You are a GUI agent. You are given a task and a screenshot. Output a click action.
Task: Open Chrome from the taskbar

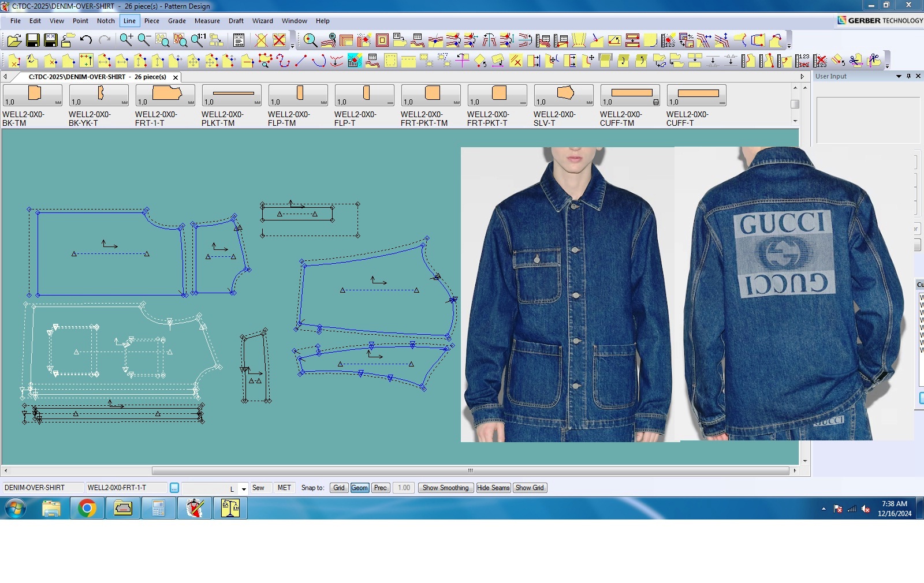point(87,509)
